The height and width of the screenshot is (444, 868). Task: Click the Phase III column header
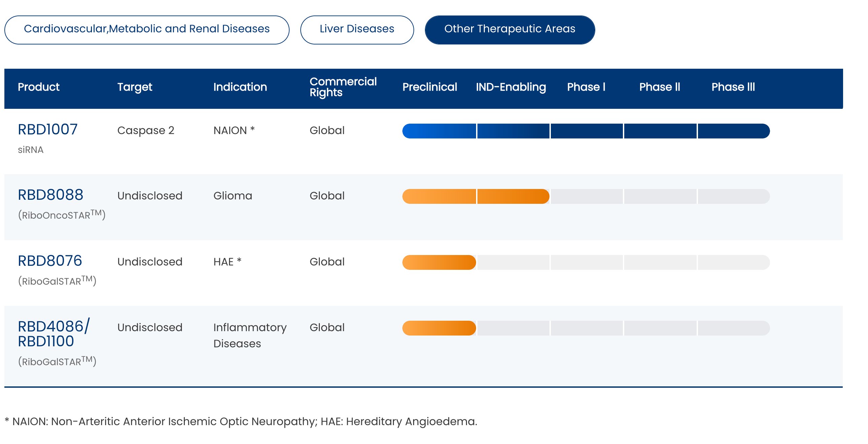click(x=733, y=87)
